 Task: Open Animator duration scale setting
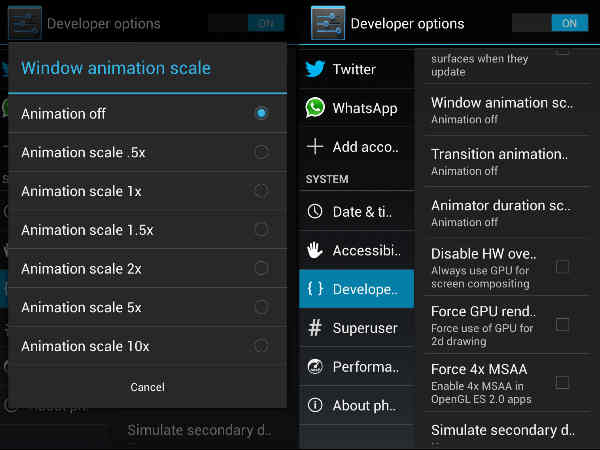(x=500, y=212)
